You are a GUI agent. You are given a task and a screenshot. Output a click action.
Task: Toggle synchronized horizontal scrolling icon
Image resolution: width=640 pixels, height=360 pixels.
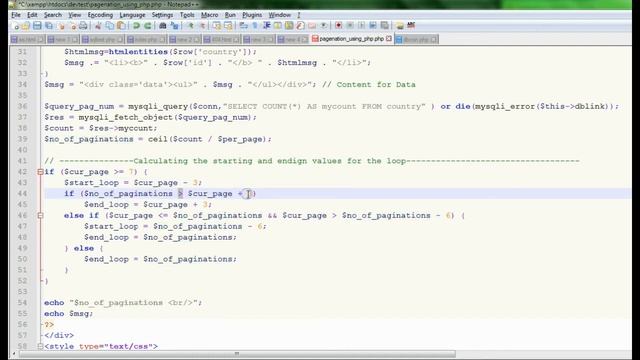(x=228, y=26)
